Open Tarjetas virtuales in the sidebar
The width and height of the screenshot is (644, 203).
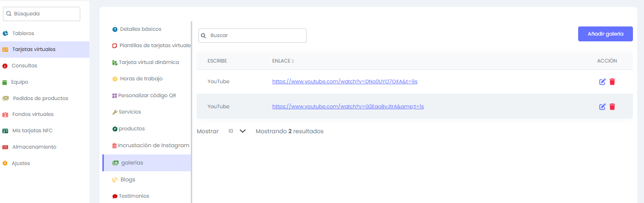pyautogui.click(x=34, y=50)
